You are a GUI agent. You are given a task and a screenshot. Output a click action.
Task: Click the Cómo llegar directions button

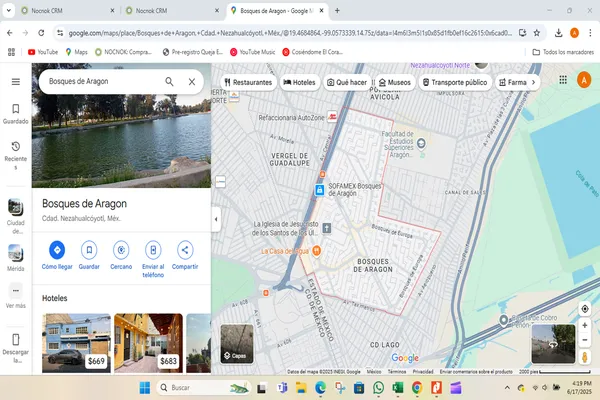(x=57, y=255)
